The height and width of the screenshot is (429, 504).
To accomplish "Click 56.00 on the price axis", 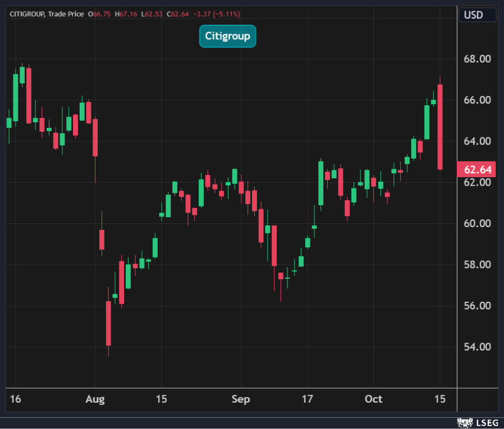I will (x=477, y=306).
